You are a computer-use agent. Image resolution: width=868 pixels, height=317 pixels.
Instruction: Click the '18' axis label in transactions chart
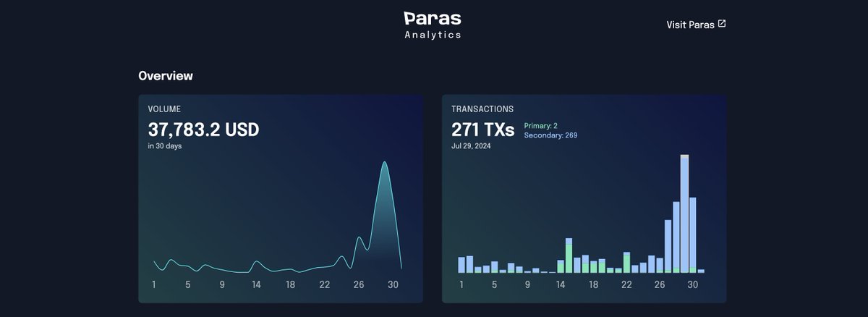click(593, 285)
